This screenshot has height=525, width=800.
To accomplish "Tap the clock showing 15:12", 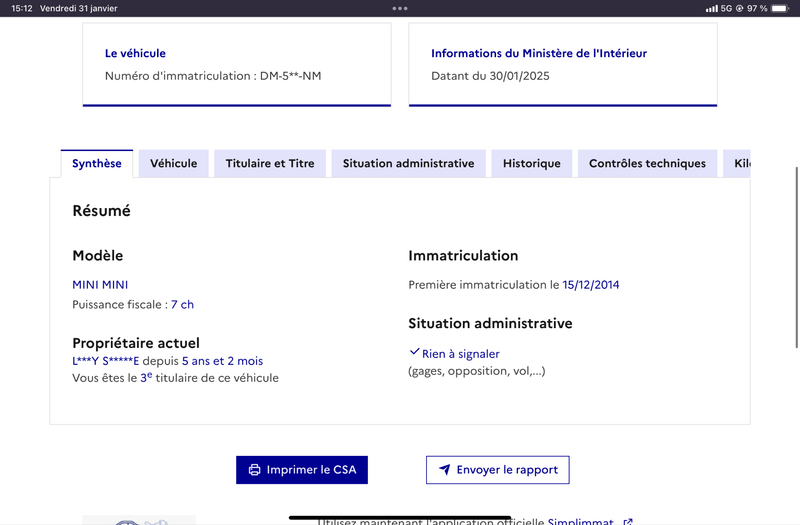I will [x=22, y=8].
